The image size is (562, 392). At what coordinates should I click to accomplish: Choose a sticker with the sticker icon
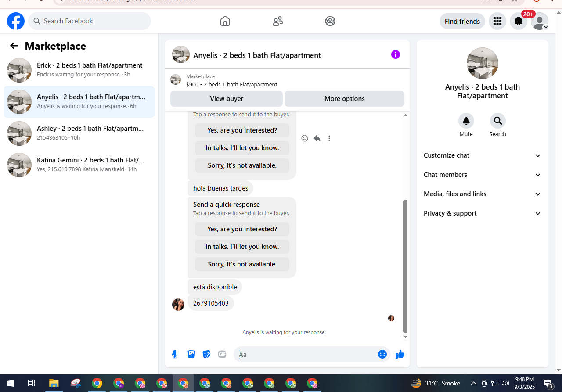[x=206, y=354]
